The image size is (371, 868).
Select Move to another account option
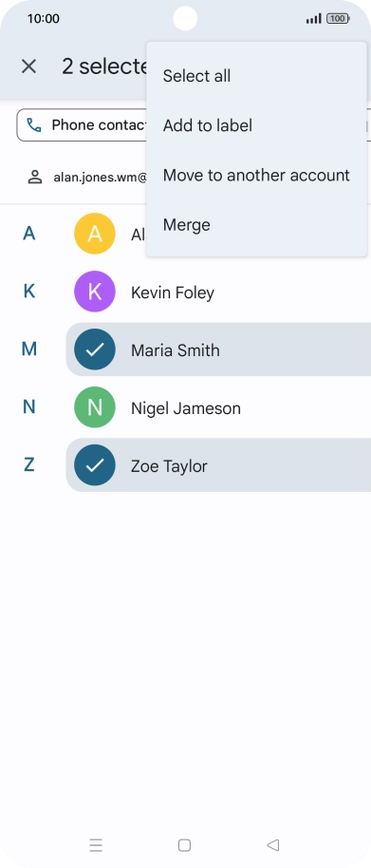point(256,176)
